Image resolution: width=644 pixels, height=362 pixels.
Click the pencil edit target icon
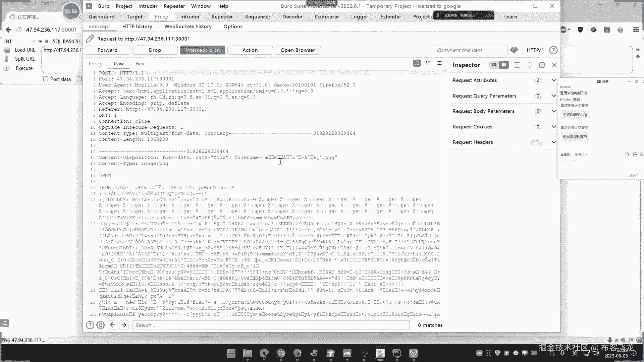(x=90, y=39)
